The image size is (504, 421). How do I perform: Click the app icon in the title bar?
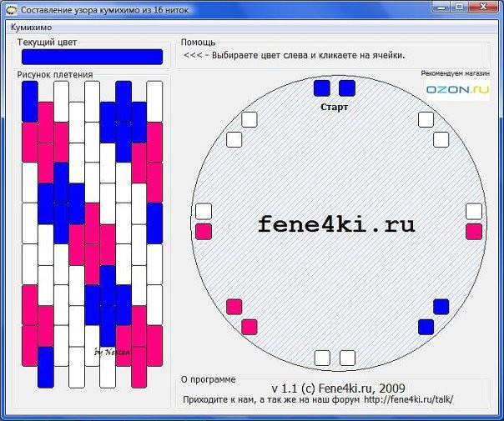tap(11, 10)
